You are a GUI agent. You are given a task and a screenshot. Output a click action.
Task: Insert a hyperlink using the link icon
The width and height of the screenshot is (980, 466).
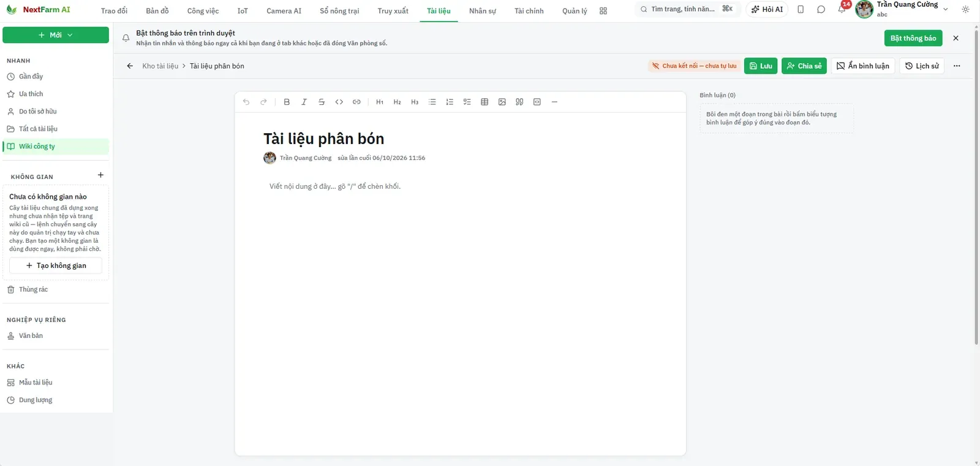pyautogui.click(x=356, y=102)
